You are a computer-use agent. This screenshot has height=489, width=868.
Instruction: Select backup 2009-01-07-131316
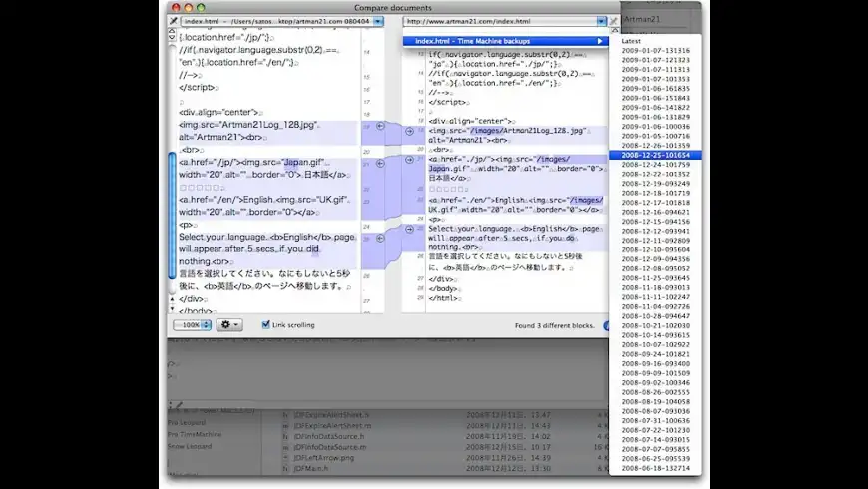click(x=655, y=50)
